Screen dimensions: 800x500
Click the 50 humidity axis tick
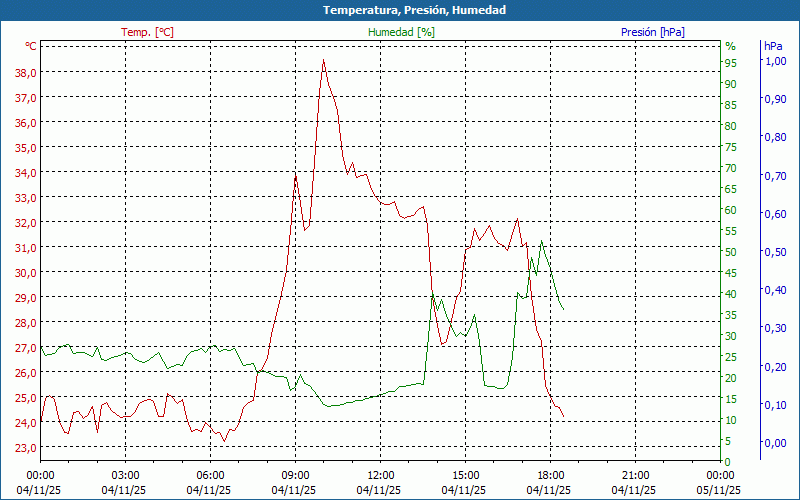[x=731, y=252]
